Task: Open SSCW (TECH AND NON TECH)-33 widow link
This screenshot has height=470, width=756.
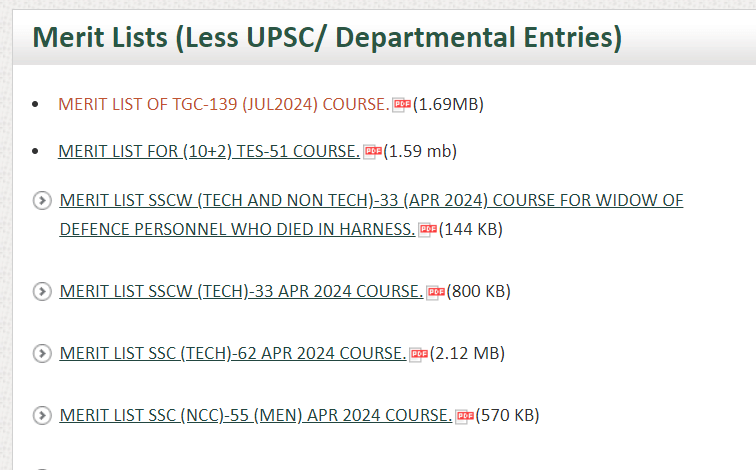Action: coord(371,201)
